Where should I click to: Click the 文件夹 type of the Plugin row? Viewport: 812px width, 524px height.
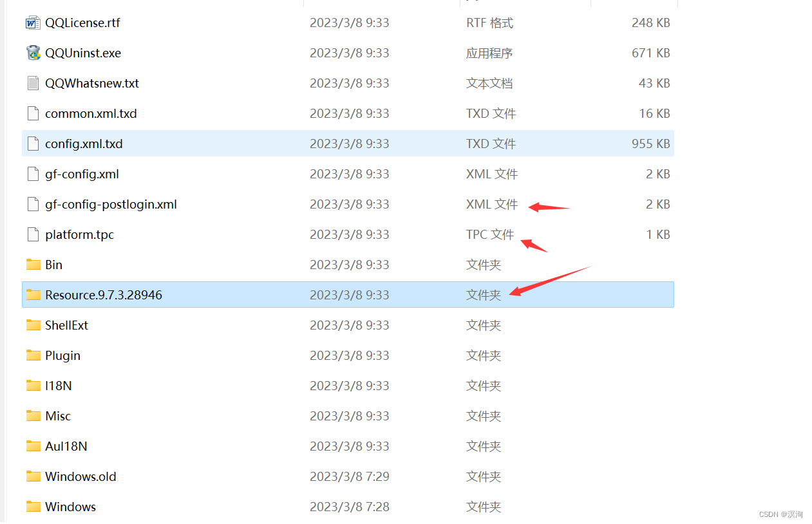pyautogui.click(x=484, y=355)
